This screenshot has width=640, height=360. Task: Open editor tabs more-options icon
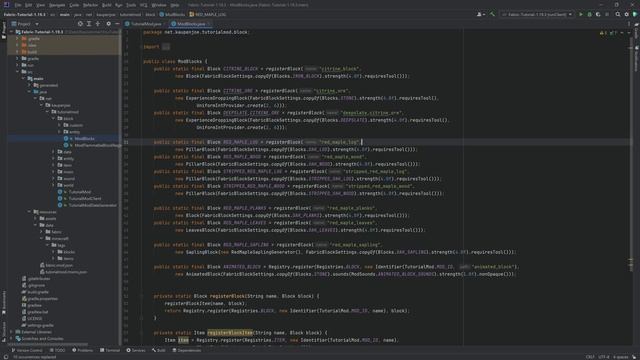coord(629,24)
